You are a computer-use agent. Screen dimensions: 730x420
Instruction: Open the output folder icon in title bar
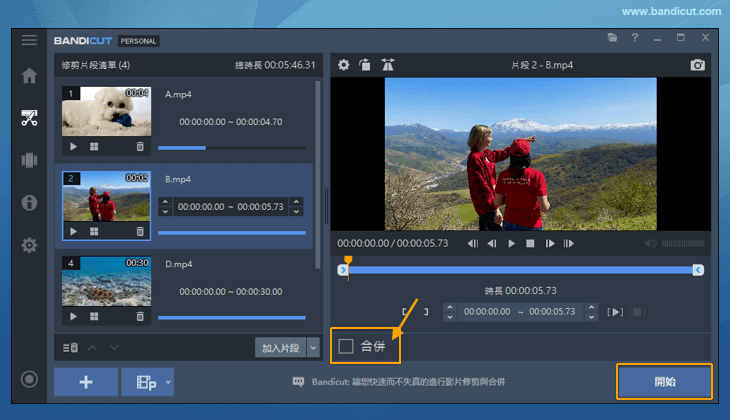612,38
